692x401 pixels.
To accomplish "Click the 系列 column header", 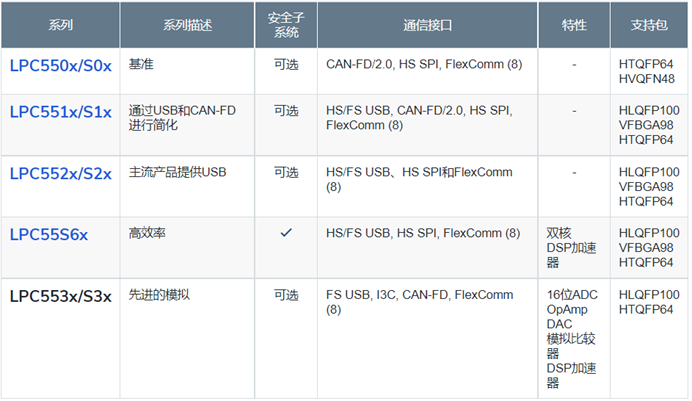I will [61, 24].
